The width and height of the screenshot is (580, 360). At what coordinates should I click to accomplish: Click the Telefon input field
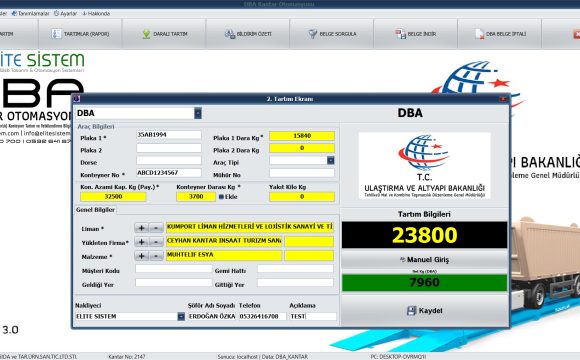[262, 316]
